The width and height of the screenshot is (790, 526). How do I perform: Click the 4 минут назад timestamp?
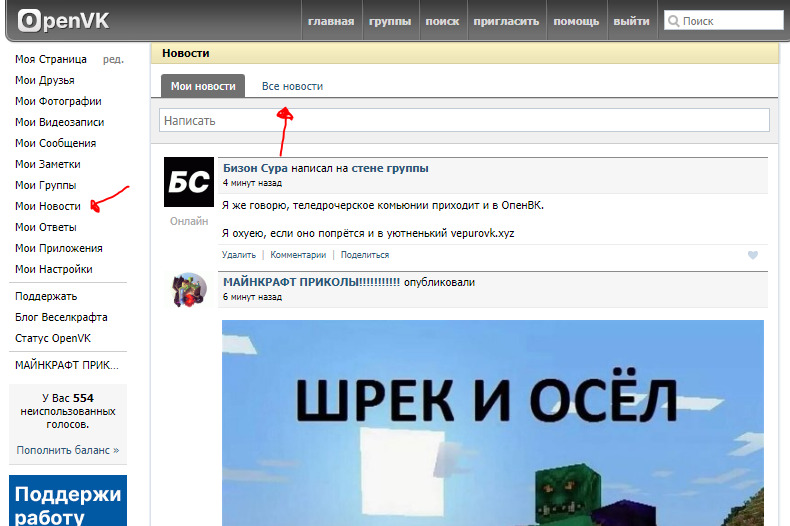pyautogui.click(x=252, y=183)
